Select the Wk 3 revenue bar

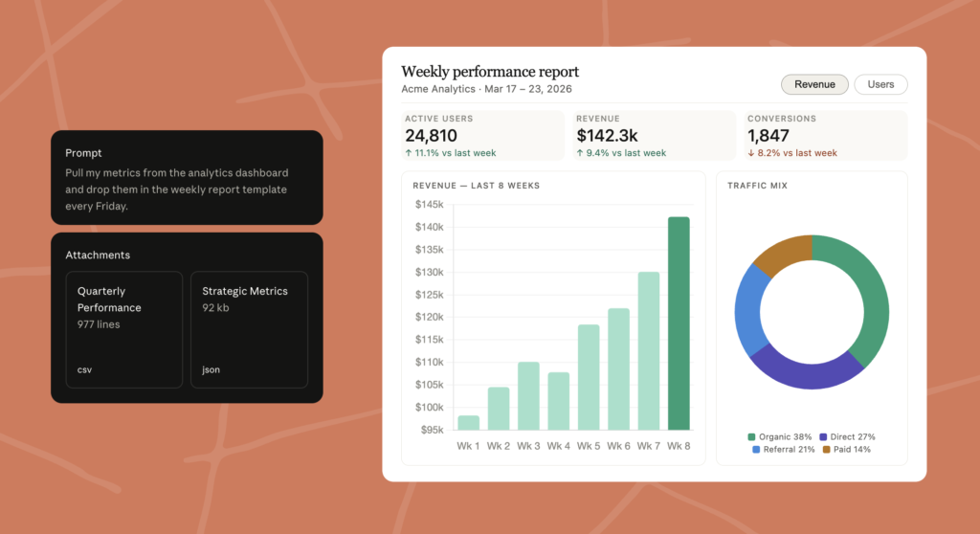[x=528, y=396]
